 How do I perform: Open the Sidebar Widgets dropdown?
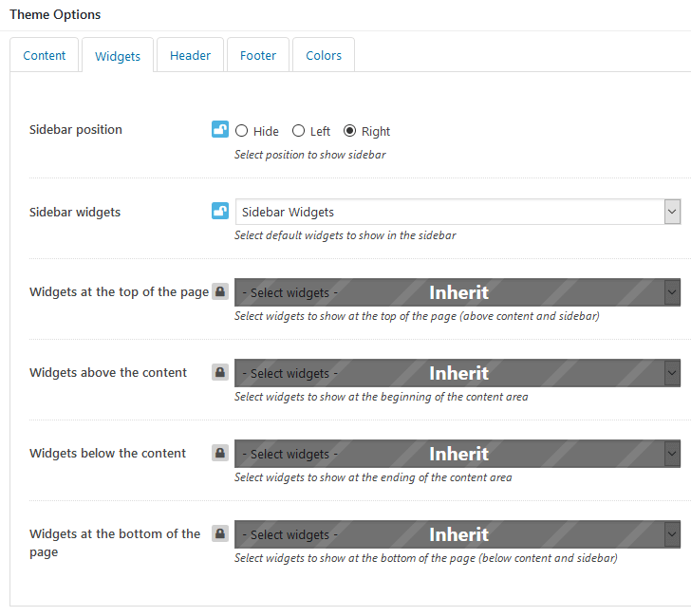pyautogui.click(x=458, y=212)
